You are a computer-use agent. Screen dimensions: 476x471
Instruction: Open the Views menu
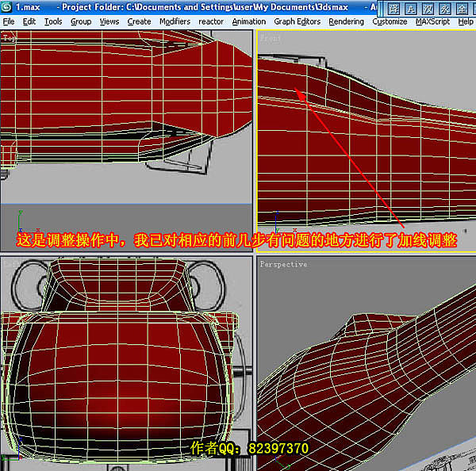pyautogui.click(x=109, y=21)
